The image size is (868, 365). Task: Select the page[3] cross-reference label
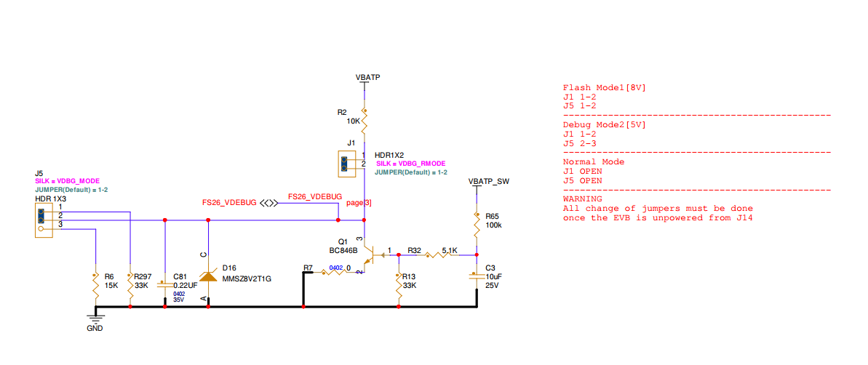pos(359,203)
